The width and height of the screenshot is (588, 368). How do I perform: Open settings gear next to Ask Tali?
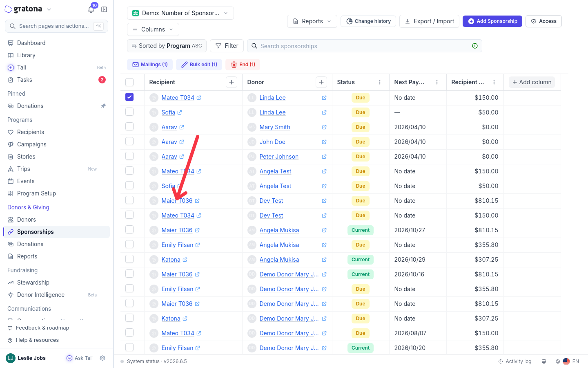click(102, 358)
